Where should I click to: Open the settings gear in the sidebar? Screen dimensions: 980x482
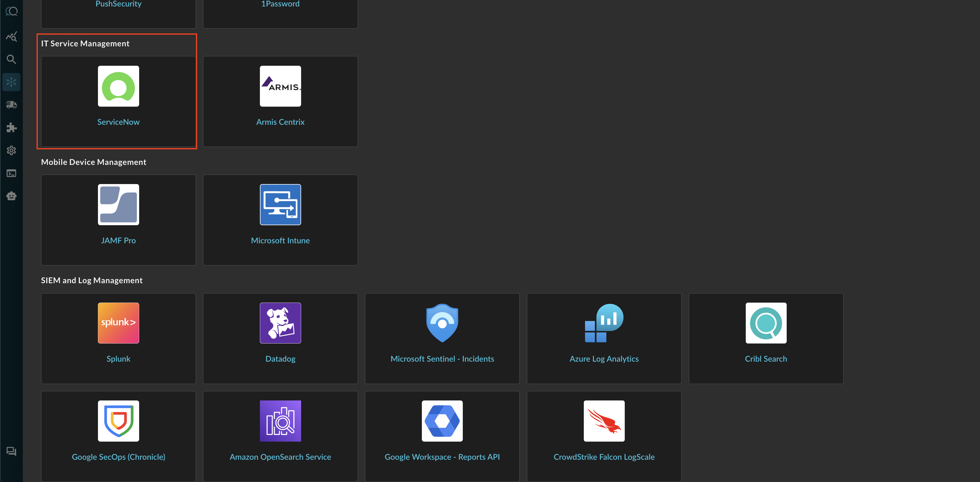[11, 151]
